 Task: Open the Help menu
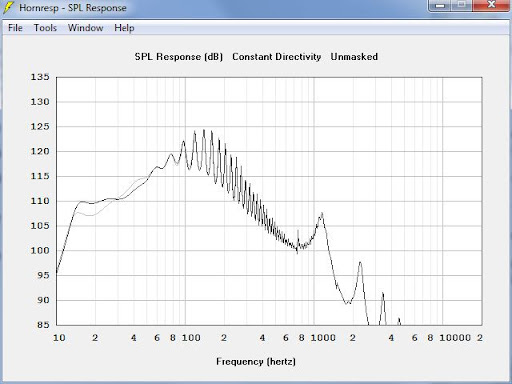[124, 28]
